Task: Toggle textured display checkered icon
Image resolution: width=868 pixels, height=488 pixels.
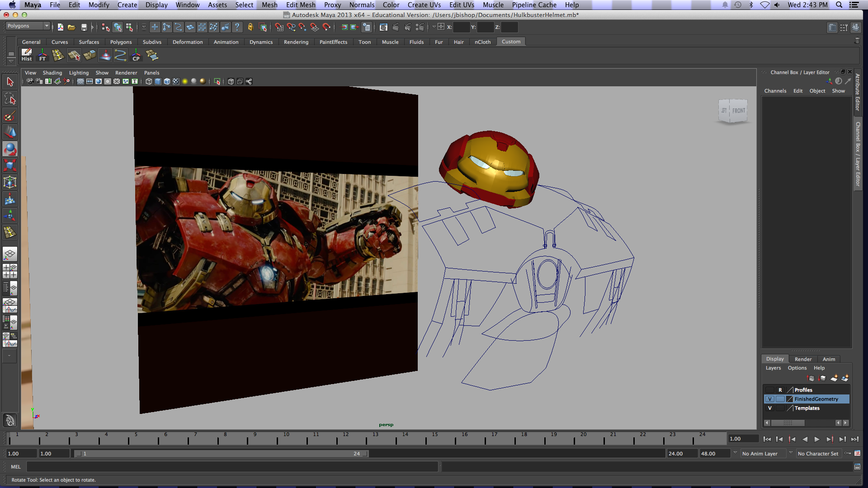Action: (x=176, y=81)
